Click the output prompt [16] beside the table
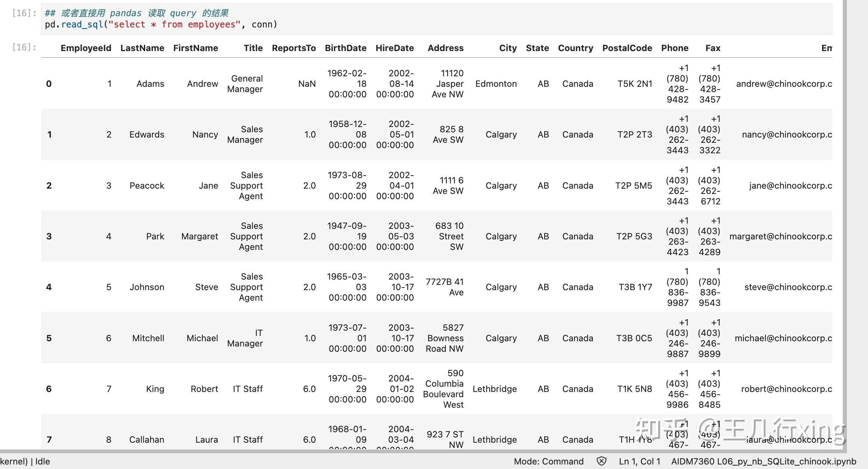The image size is (868, 469). 24,47
